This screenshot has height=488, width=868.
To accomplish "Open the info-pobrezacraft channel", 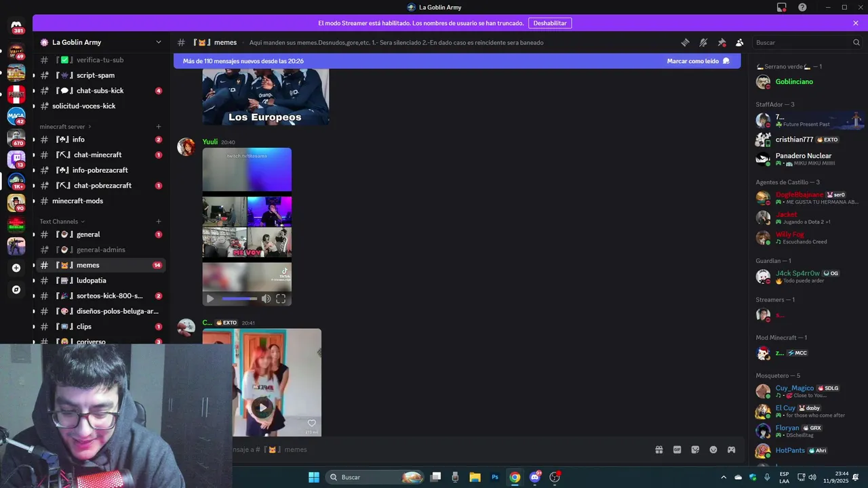I will point(100,170).
